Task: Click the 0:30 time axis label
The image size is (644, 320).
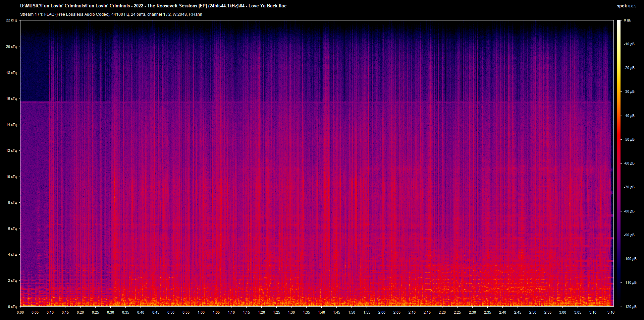Action: click(x=110, y=312)
